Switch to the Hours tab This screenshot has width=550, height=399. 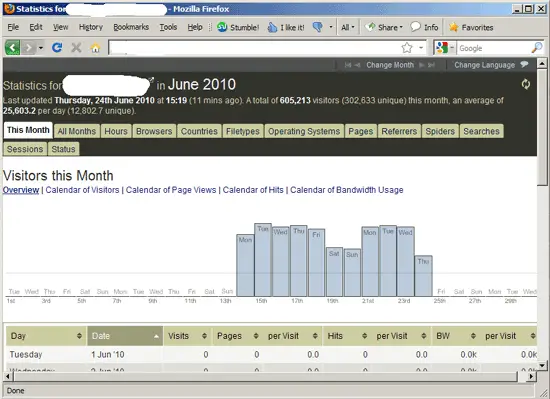tap(116, 131)
